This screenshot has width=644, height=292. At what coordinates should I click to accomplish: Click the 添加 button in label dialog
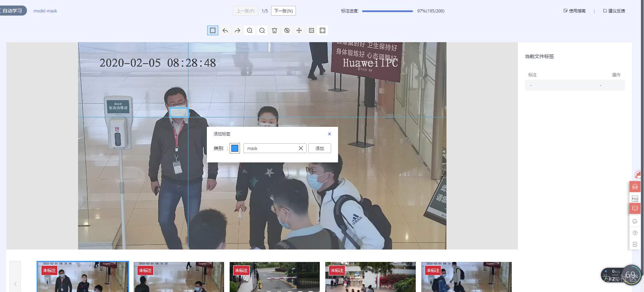click(x=319, y=148)
